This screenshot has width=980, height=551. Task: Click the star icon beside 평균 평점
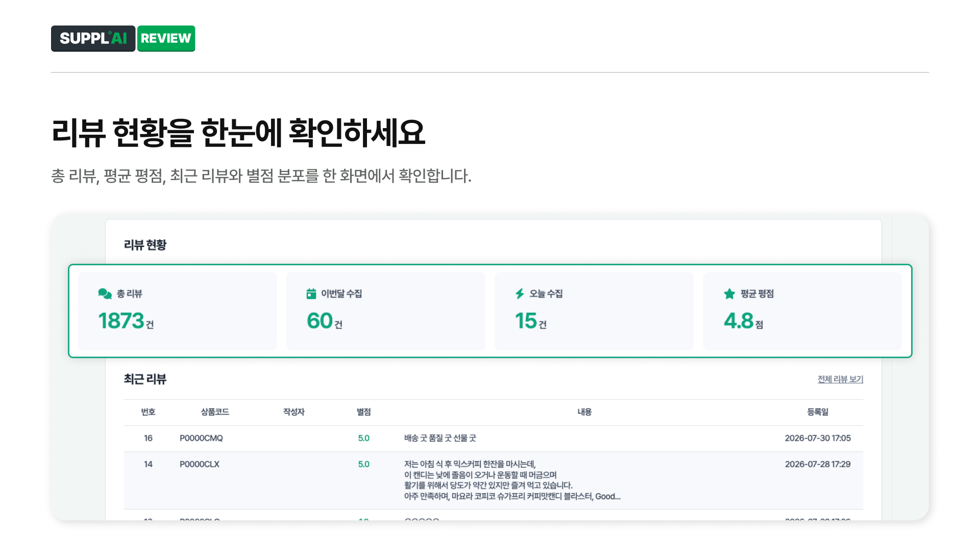click(x=729, y=293)
